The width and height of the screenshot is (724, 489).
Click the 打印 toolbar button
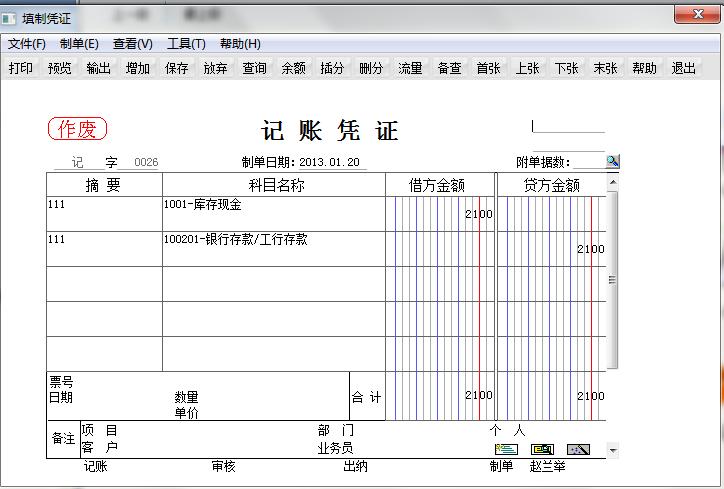coord(21,68)
